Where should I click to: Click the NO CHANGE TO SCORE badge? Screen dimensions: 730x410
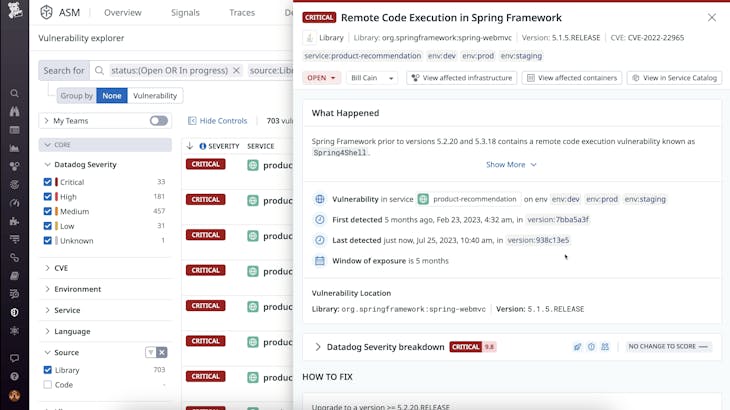[x=668, y=347]
